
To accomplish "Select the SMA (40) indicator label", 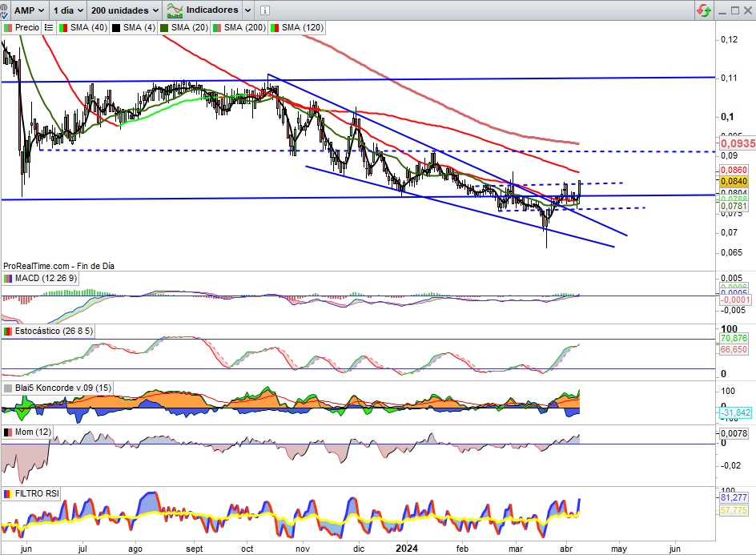I will [87, 27].
